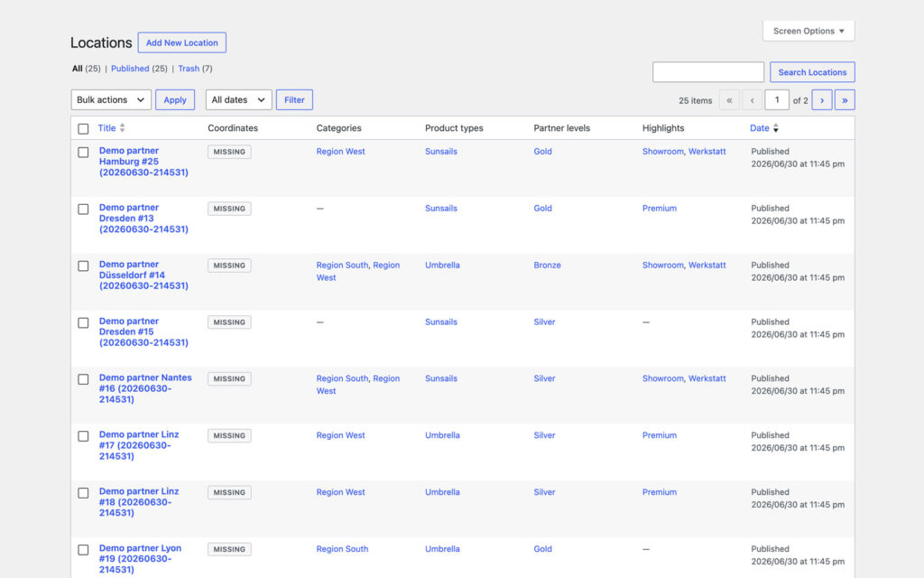Click MISSING coordinates badge in Lyon #19 row
This screenshot has height=578, width=924.
pos(229,549)
